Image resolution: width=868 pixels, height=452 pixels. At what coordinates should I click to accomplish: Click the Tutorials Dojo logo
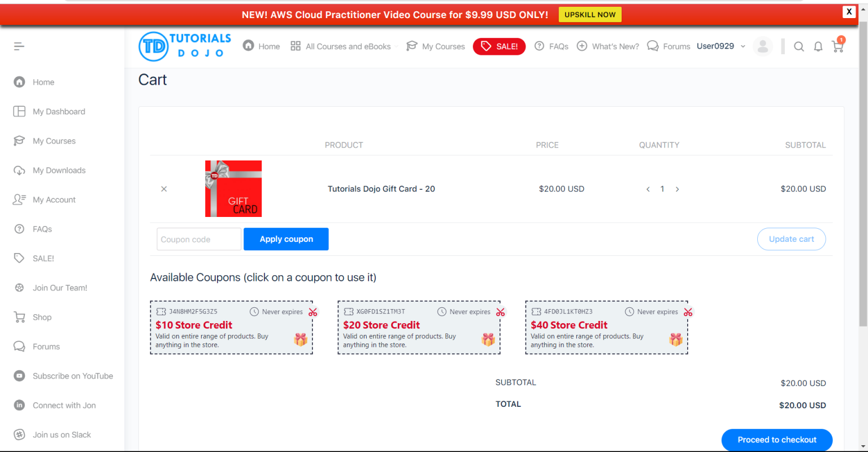[185, 46]
